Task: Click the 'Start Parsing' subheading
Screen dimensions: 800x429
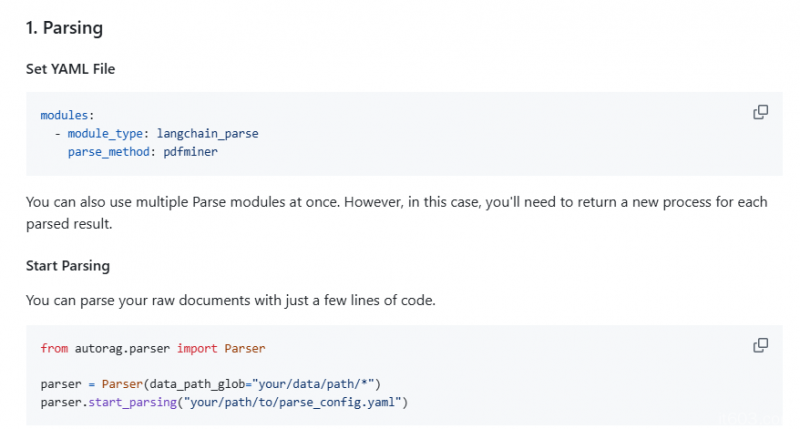Action: point(68,266)
